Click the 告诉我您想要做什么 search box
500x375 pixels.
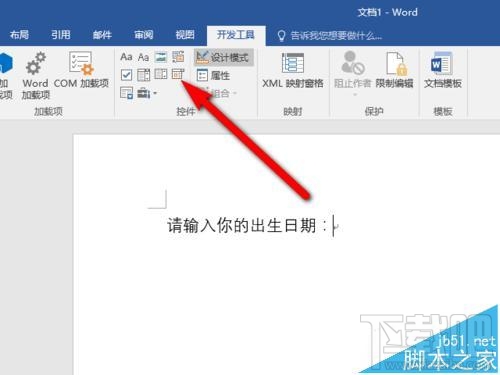[x=336, y=35]
